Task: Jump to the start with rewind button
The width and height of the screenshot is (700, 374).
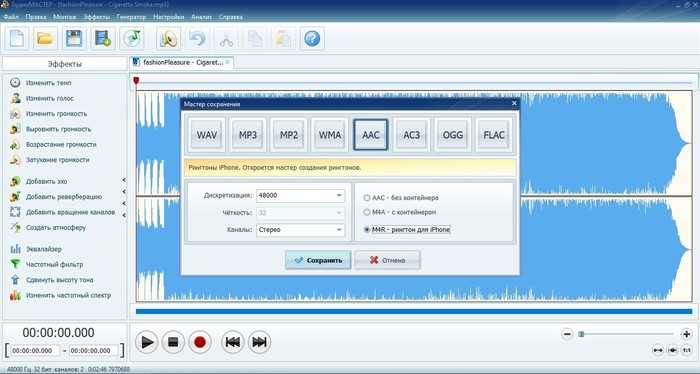Action: pos(233,342)
